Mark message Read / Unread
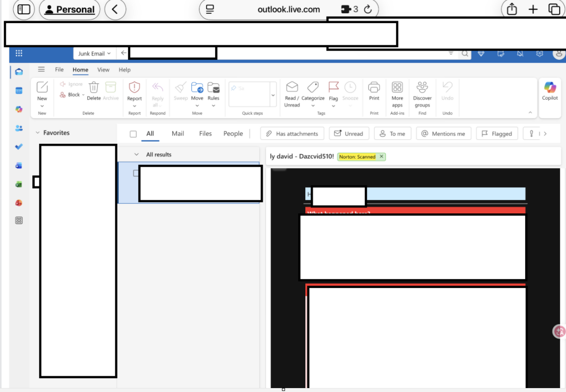Viewport: 566px width, 392px height. (292, 94)
